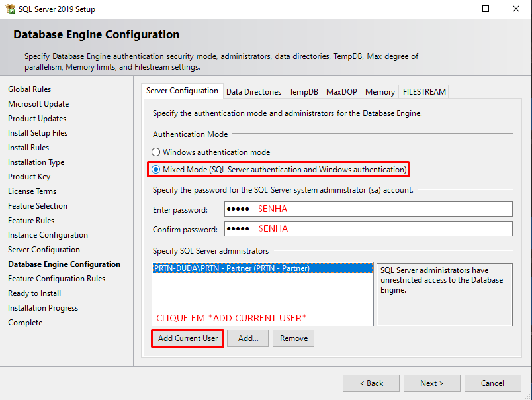
Task: Maximize the SQL Server 2019 Setup window
Action: (x=486, y=9)
